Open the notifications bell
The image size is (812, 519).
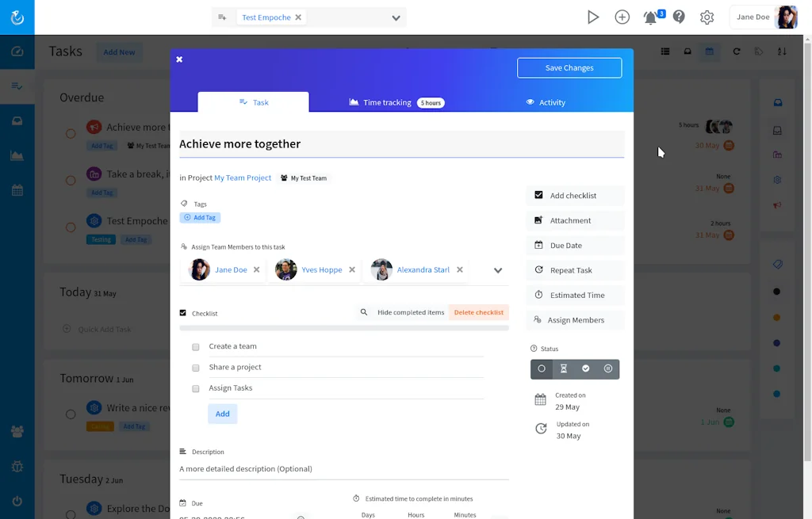click(x=650, y=17)
